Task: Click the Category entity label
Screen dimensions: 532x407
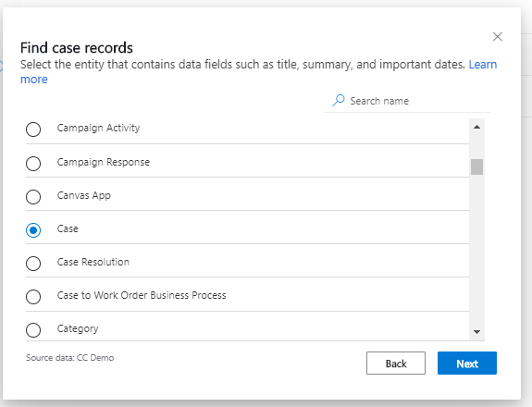Action: (78, 328)
